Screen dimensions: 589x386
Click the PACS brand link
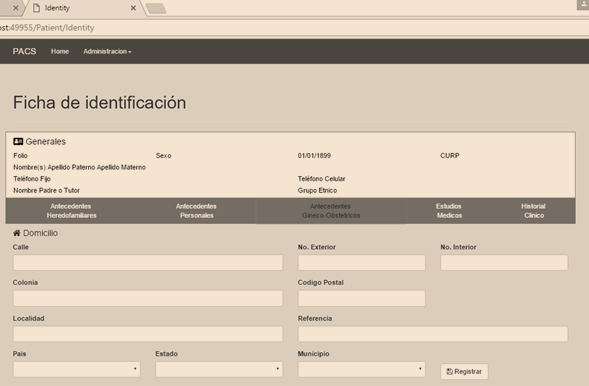pos(24,51)
